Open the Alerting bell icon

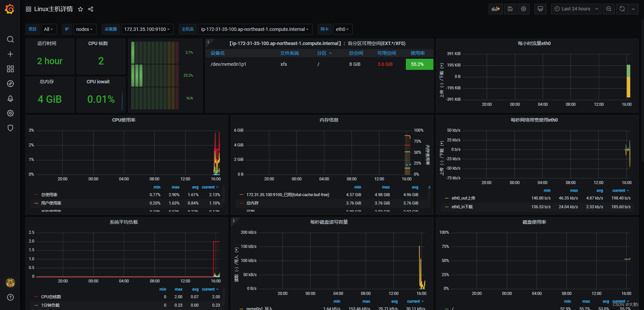[10, 98]
